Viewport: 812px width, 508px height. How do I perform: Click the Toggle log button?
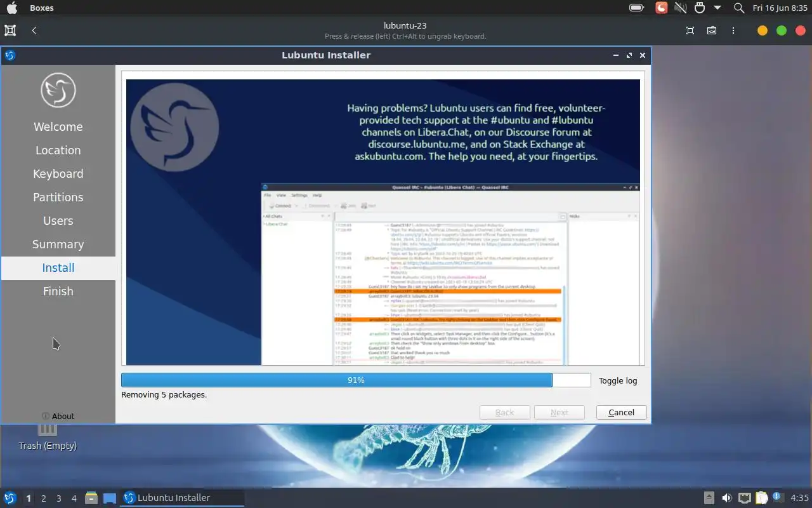click(x=618, y=380)
